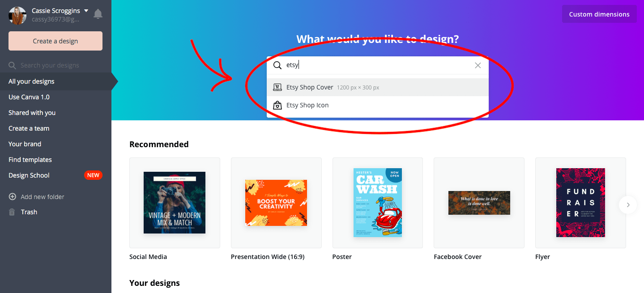Select All your designs in sidebar

pos(55,81)
